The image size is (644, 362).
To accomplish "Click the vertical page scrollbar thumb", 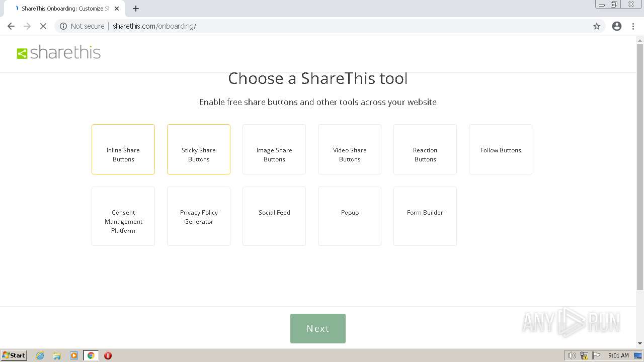I will [640, 167].
